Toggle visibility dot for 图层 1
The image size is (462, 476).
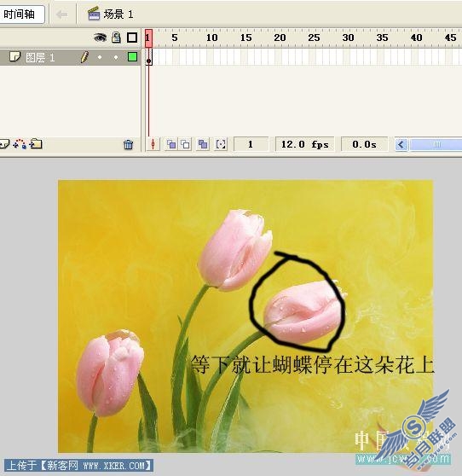pyautogui.click(x=100, y=57)
